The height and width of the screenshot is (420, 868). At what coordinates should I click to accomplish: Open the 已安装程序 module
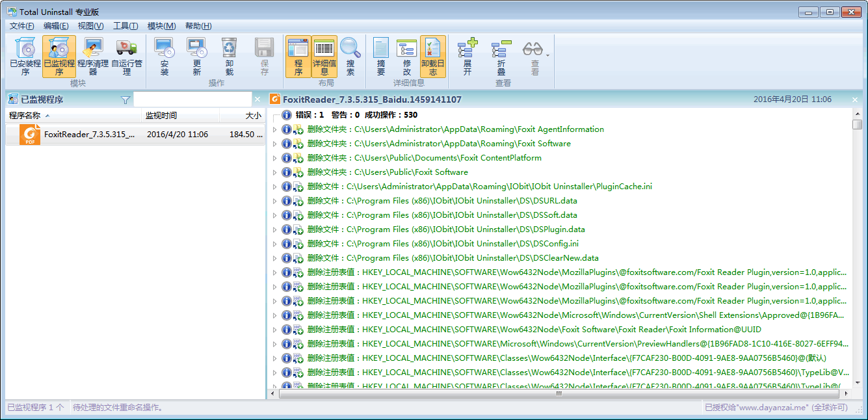pyautogui.click(x=25, y=57)
